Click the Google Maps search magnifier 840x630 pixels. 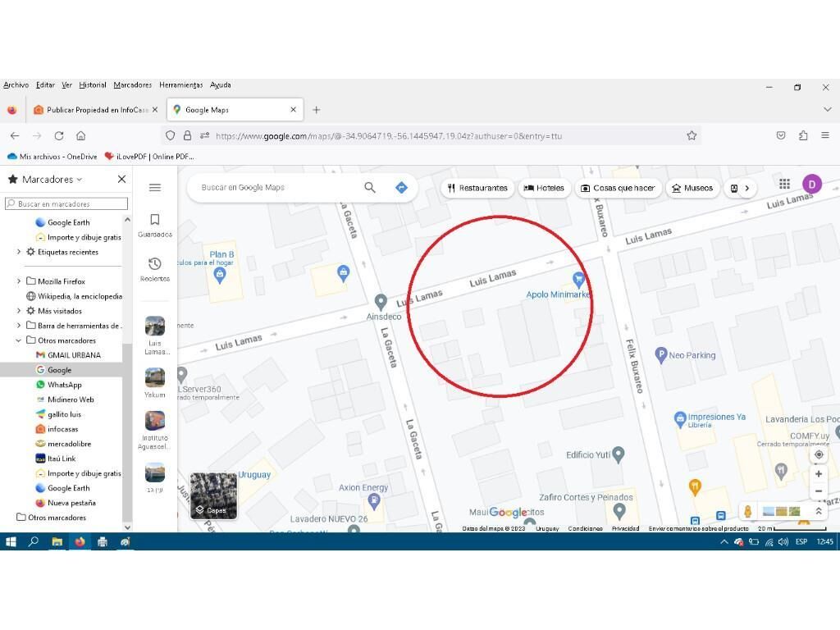(370, 188)
